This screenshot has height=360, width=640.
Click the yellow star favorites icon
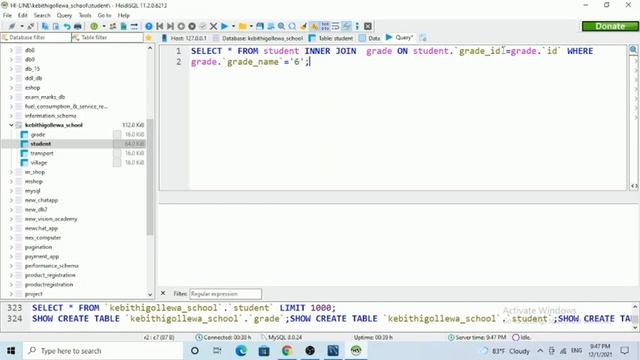(149, 38)
